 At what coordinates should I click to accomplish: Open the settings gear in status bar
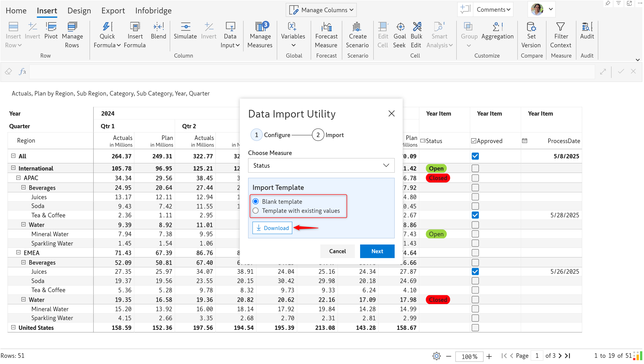436,356
